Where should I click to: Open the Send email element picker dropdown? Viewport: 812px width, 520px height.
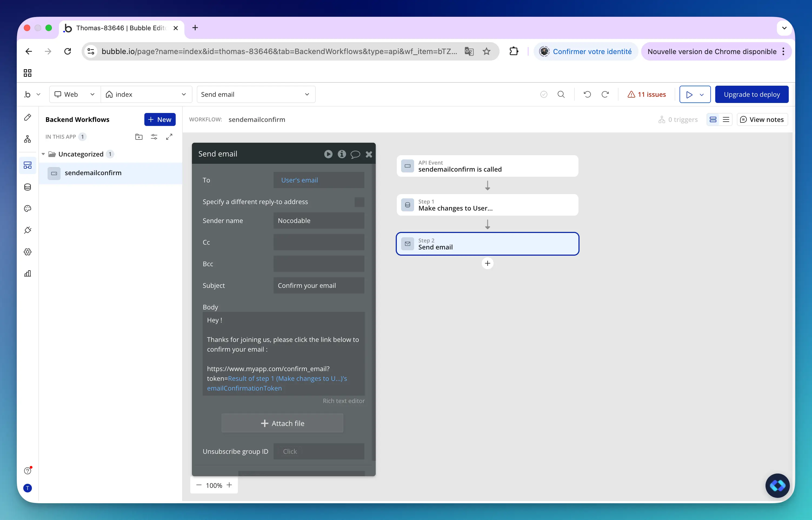point(256,95)
